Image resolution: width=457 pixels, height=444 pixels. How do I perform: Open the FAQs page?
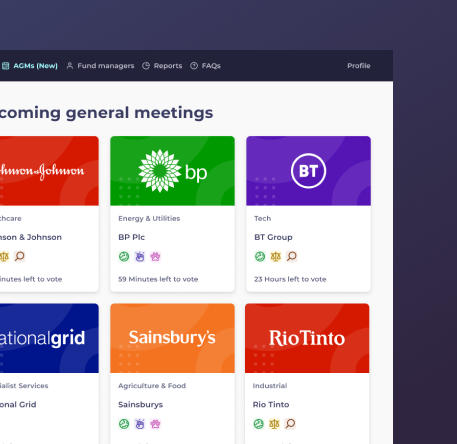tap(205, 66)
